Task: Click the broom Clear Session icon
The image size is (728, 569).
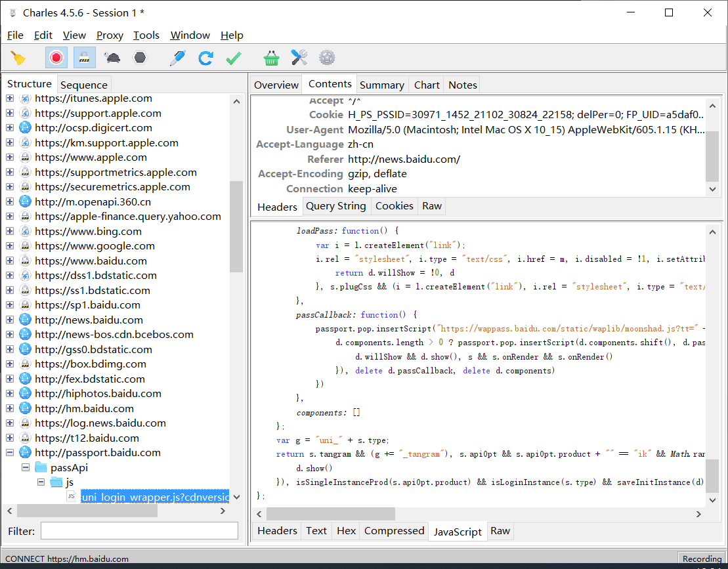Action: [18, 58]
